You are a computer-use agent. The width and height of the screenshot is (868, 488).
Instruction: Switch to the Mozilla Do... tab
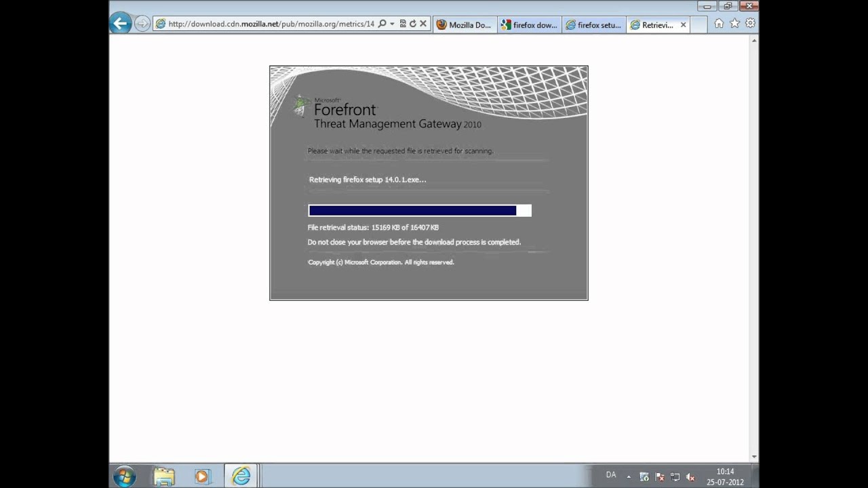click(x=465, y=25)
